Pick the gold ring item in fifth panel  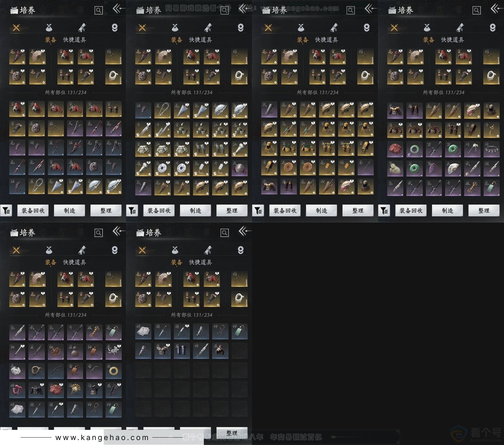tap(113, 371)
